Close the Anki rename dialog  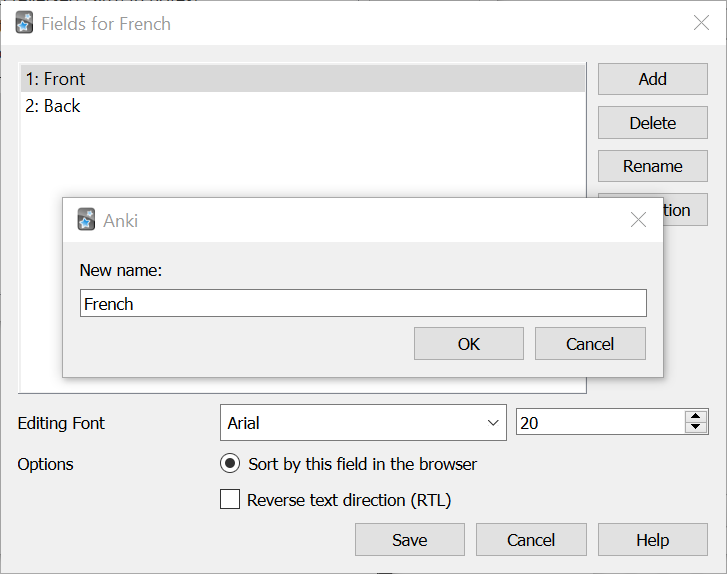[x=638, y=220]
